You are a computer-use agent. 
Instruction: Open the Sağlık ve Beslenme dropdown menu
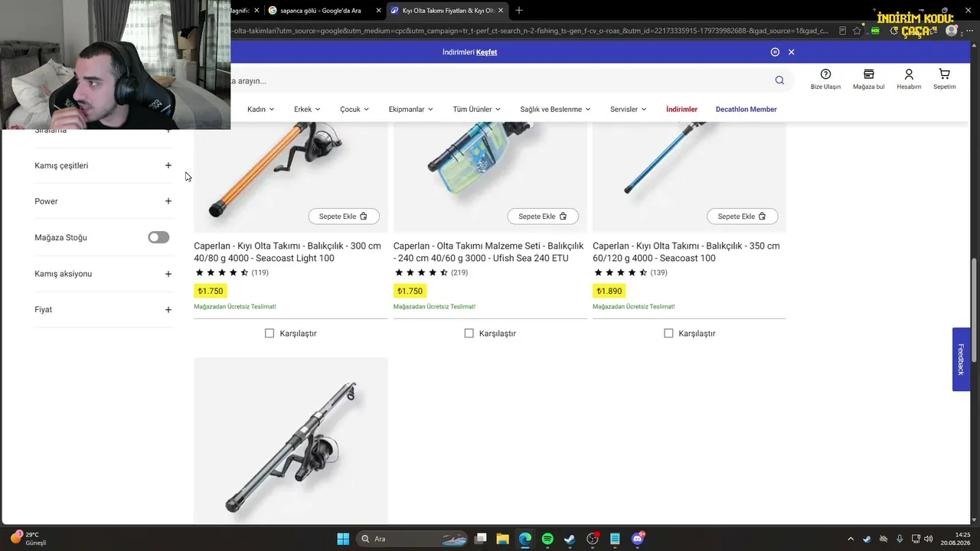coord(556,109)
